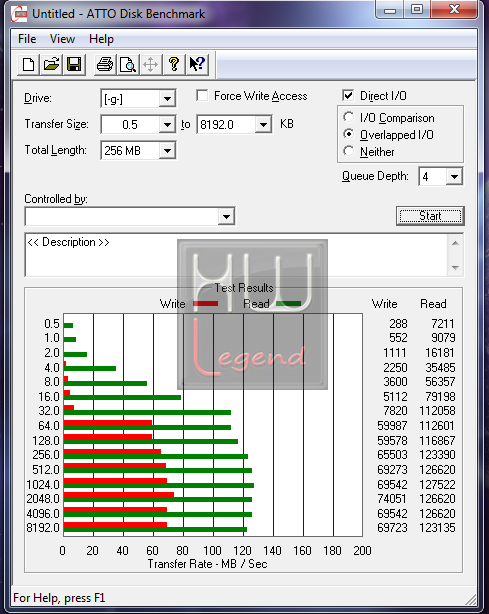Click the read value 123135

437,528
